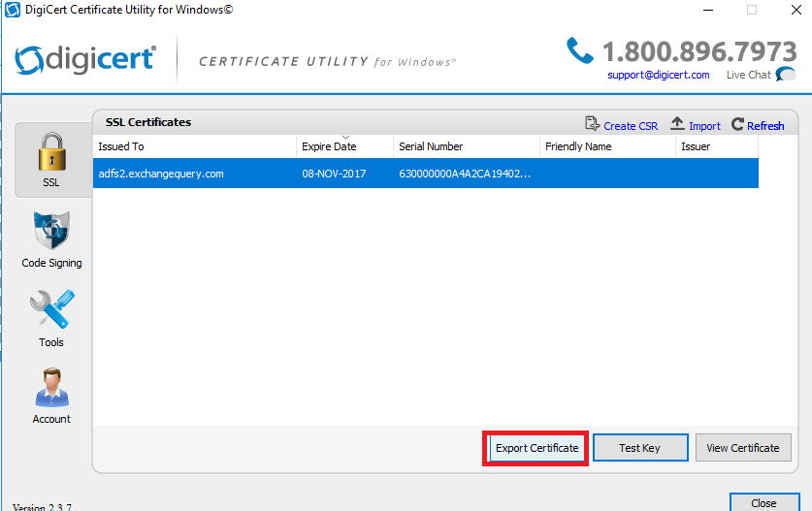The width and height of the screenshot is (812, 511).
Task: Click the 630000000A4A2CA19402... serial number cell
Action: pos(465,174)
